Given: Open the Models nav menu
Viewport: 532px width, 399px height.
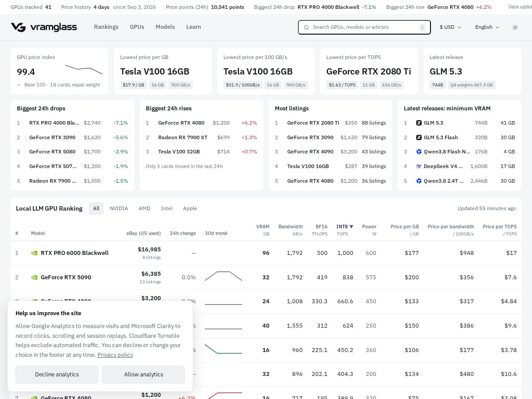Looking at the screenshot, I should tap(165, 27).
